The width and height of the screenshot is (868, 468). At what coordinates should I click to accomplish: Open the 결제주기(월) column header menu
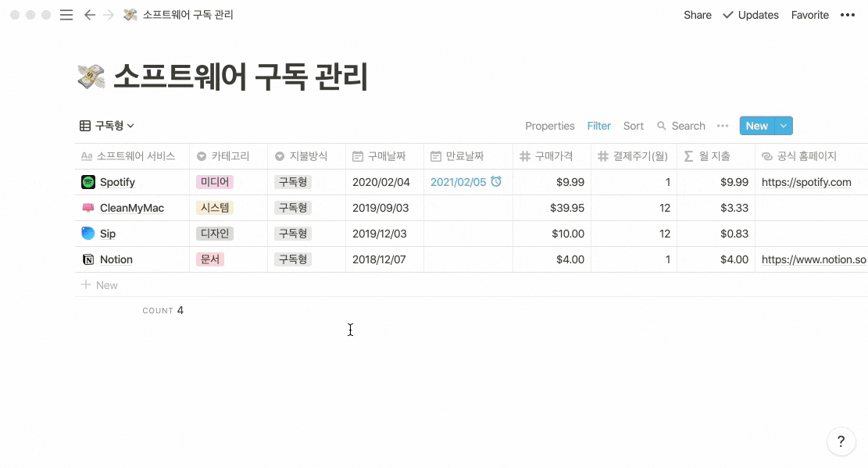[634, 156]
